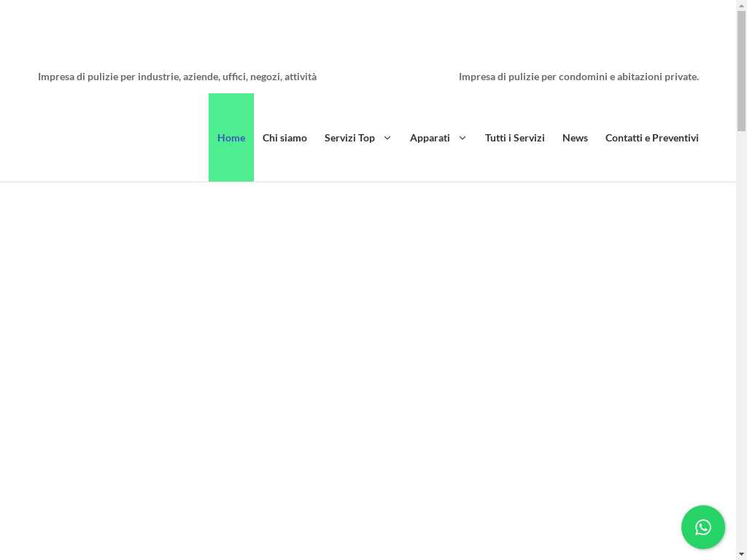Open Tutti i Servizi page
Viewport: 747px width, 560px height.
(514, 138)
